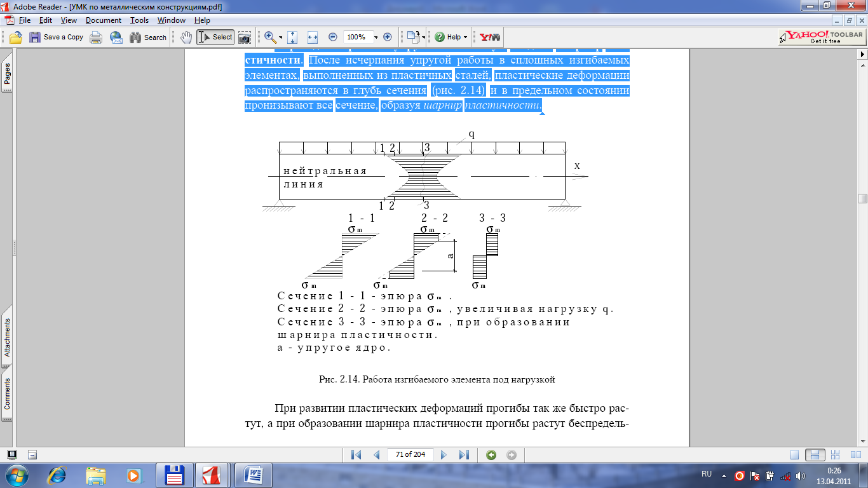Open dropdown beside the page tools icon
868x488 pixels.
[x=424, y=37]
